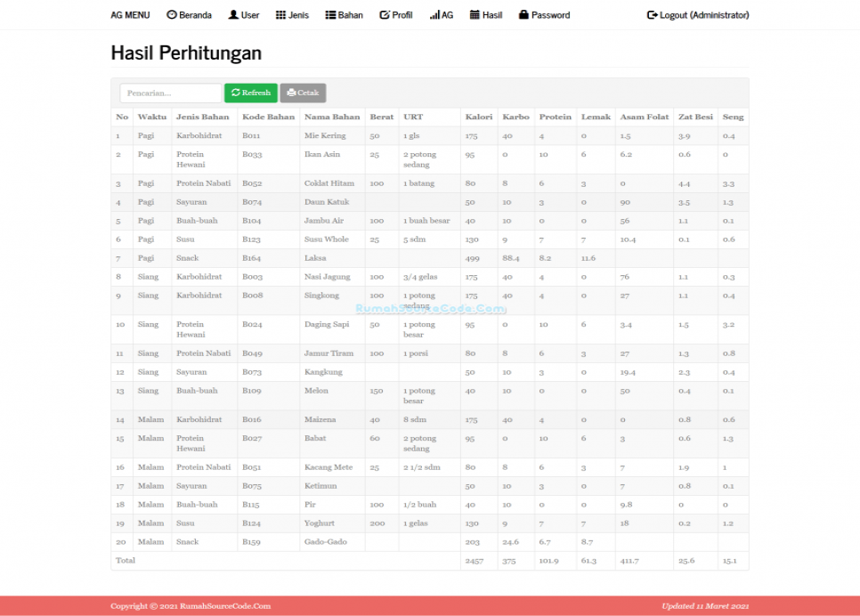860x616 pixels.
Task: Click the refresh arrows icon
Action: [235, 93]
